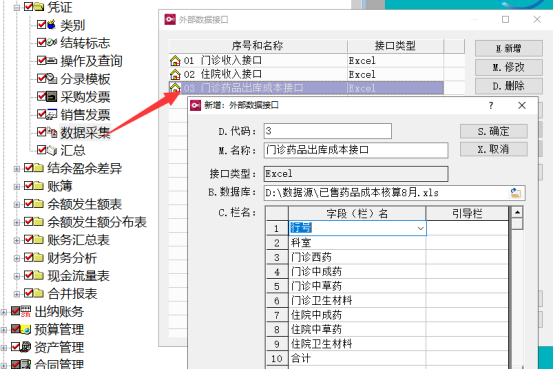Click house icon of 02 住院收入接口
Image resolution: width=554 pixels, height=370 pixels.
point(175,75)
